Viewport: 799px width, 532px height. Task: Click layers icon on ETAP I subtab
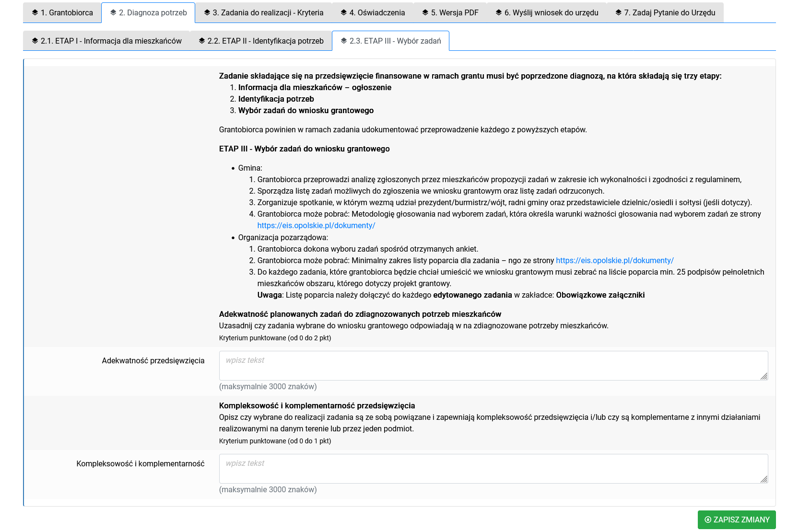(35, 41)
